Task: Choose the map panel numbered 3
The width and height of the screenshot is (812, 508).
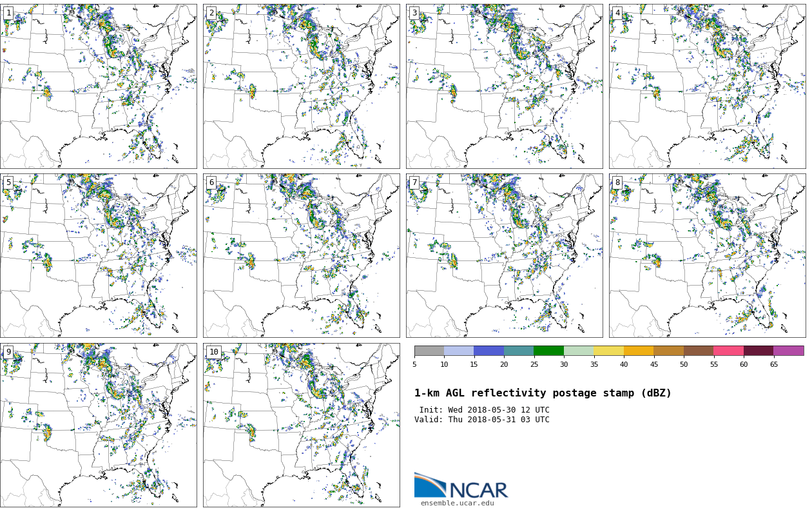Action: tap(504, 86)
